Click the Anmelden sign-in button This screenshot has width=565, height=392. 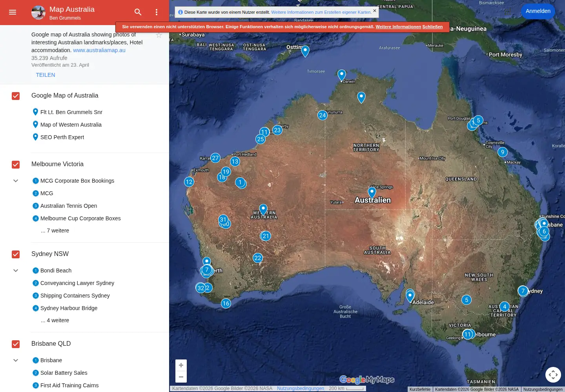tap(538, 11)
